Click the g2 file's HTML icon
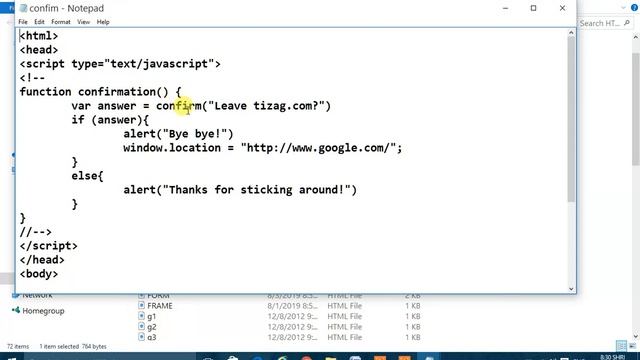This screenshot has height=360, width=640. pos(141,326)
